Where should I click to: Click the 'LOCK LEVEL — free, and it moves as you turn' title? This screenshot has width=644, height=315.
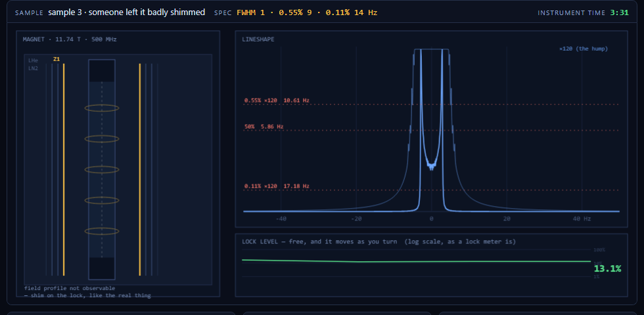pyautogui.click(x=319, y=241)
